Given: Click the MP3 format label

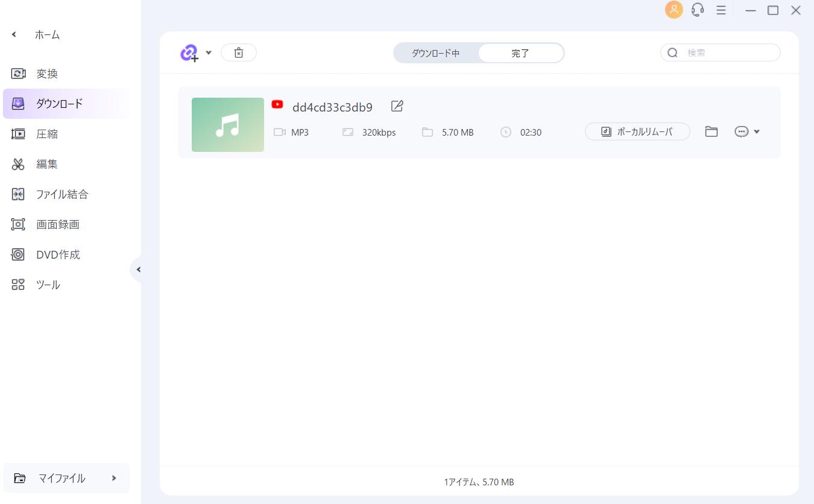Looking at the screenshot, I should click(300, 132).
